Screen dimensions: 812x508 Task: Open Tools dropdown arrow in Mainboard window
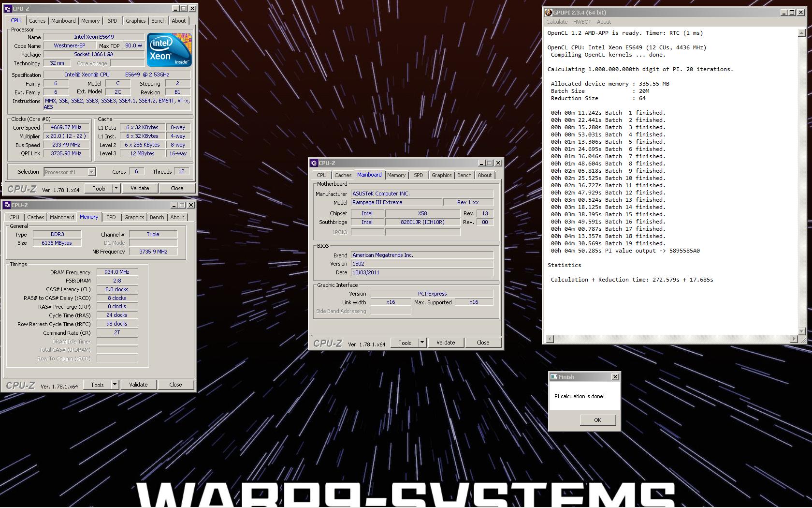[422, 343]
